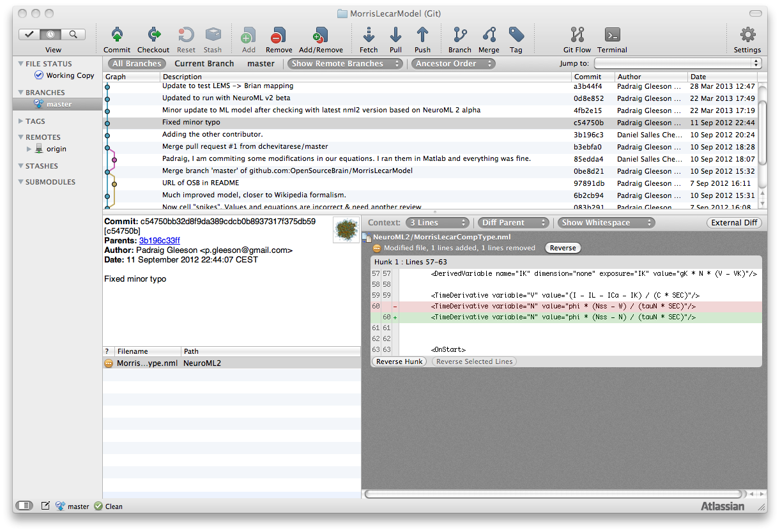Select the master filter tab
This screenshot has width=780, height=532.
pyautogui.click(x=261, y=63)
